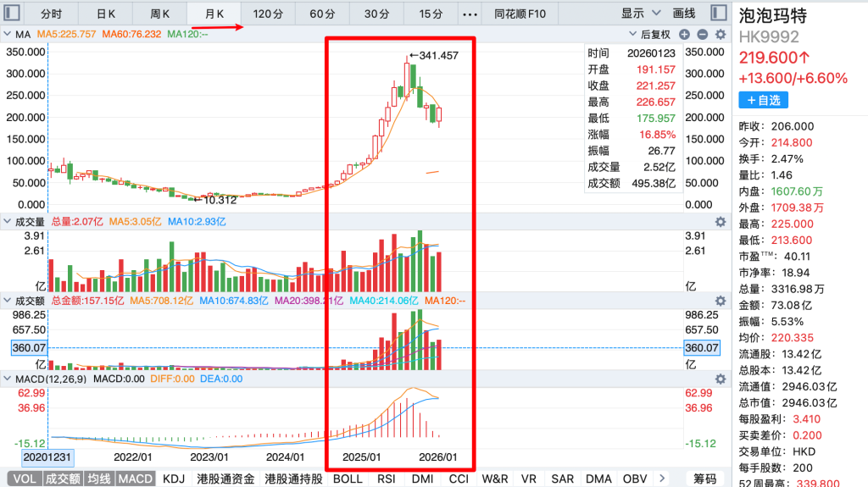Switch to the 日K tab
The height and width of the screenshot is (487, 868).
click(106, 14)
